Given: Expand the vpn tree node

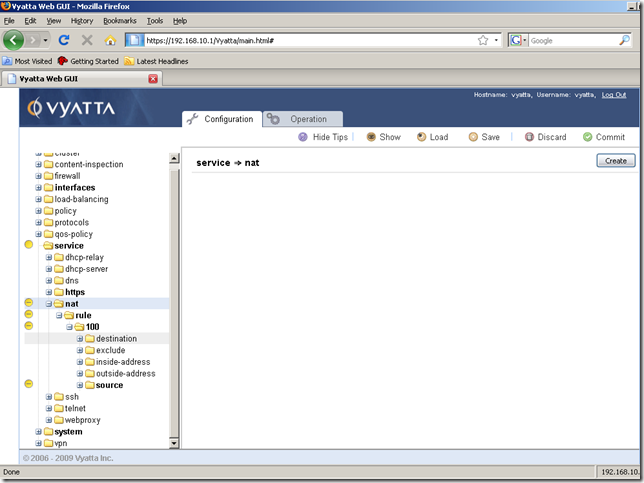Looking at the screenshot, I should [x=39, y=443].
